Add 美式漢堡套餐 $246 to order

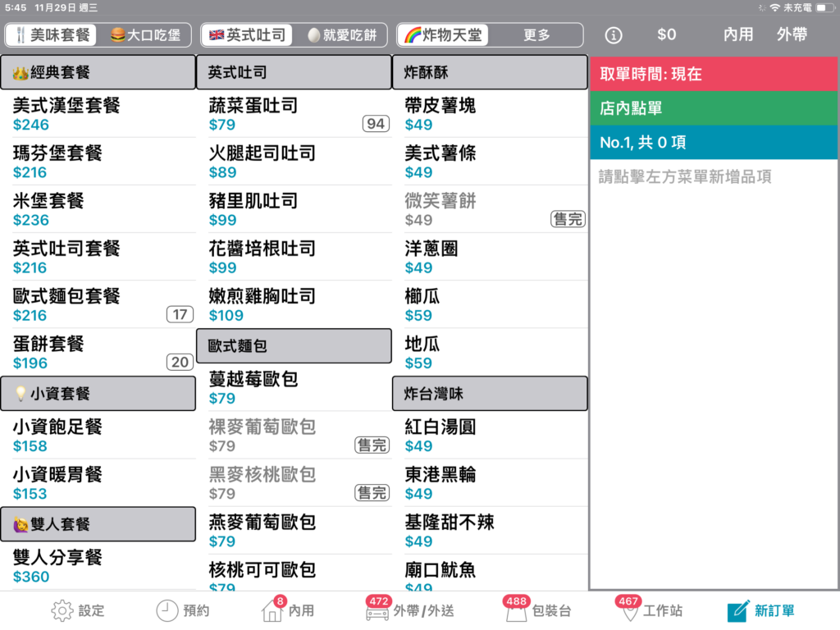click(x=98, y=114)
